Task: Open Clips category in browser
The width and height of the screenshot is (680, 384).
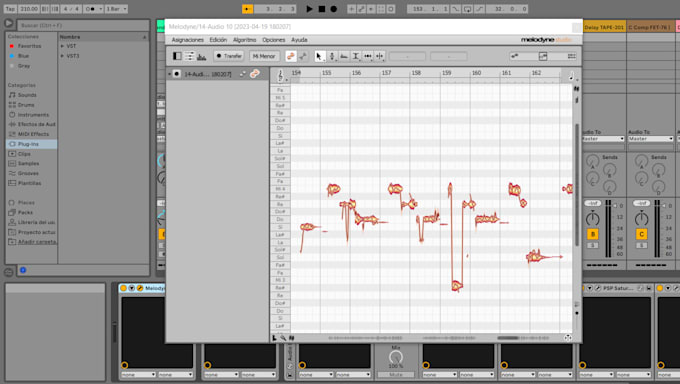Action: coord(24,154)
